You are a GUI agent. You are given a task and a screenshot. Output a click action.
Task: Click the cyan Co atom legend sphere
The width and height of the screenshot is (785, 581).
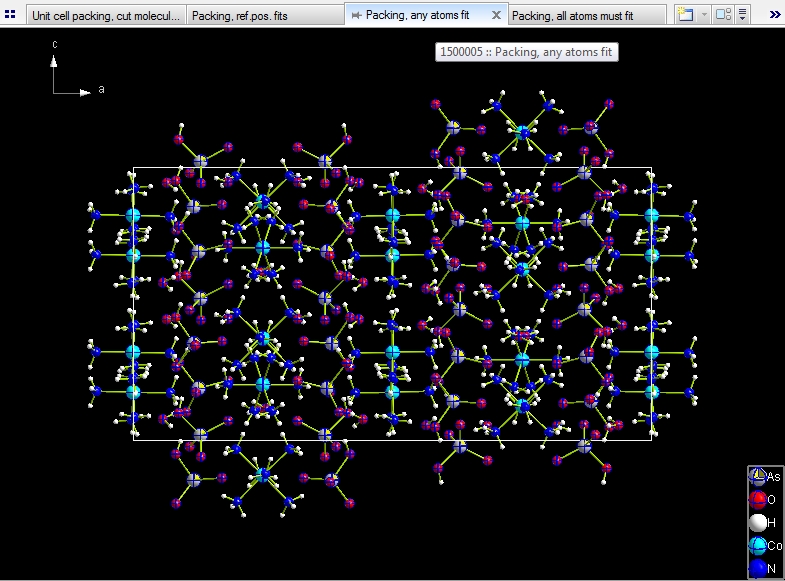click(x=758, y=546)
